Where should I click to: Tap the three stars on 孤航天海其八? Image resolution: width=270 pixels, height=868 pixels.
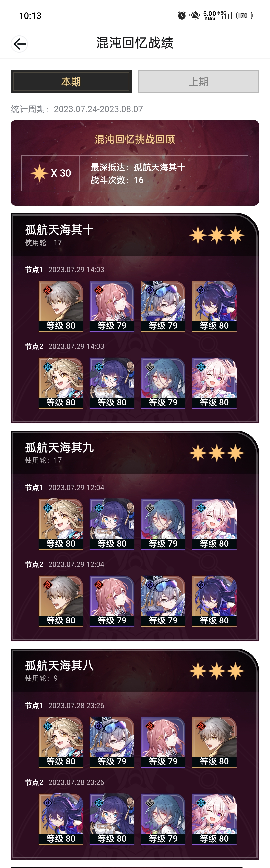coord(217,671)
